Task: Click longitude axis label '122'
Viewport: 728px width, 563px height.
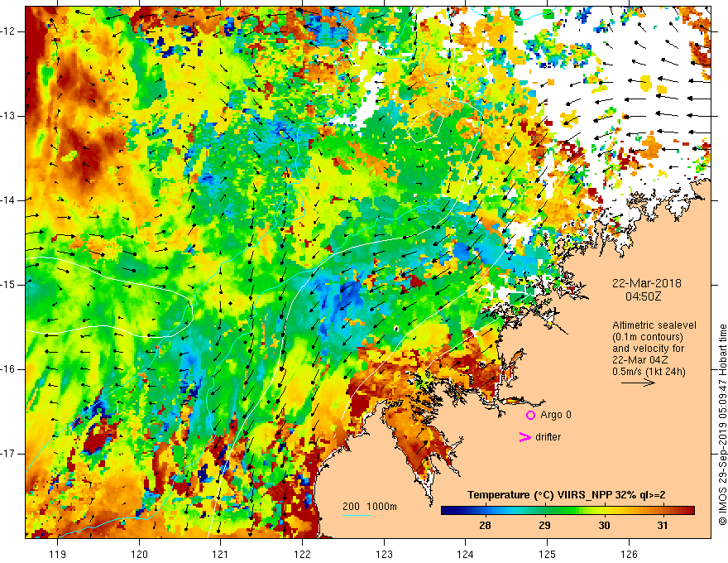Action: [302, 554]
